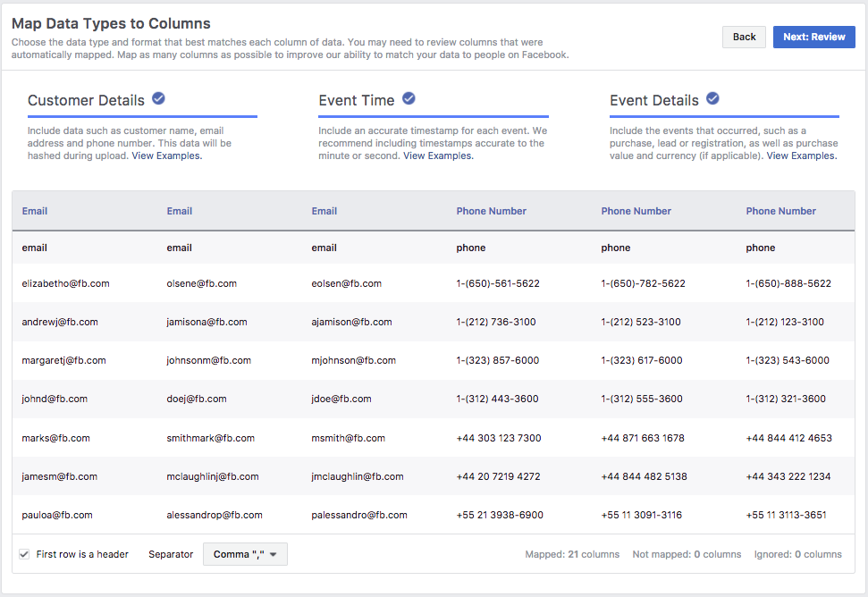Change the second Email column mapping
Screen dimensions: 868x597
[179, 211]
